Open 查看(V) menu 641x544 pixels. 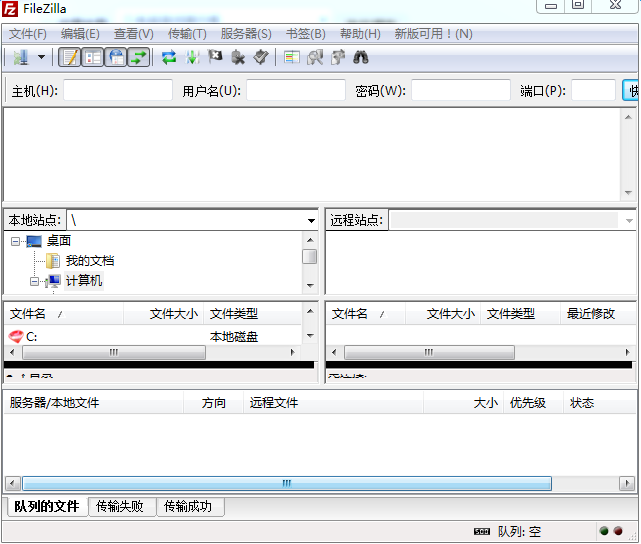point(134,34)
